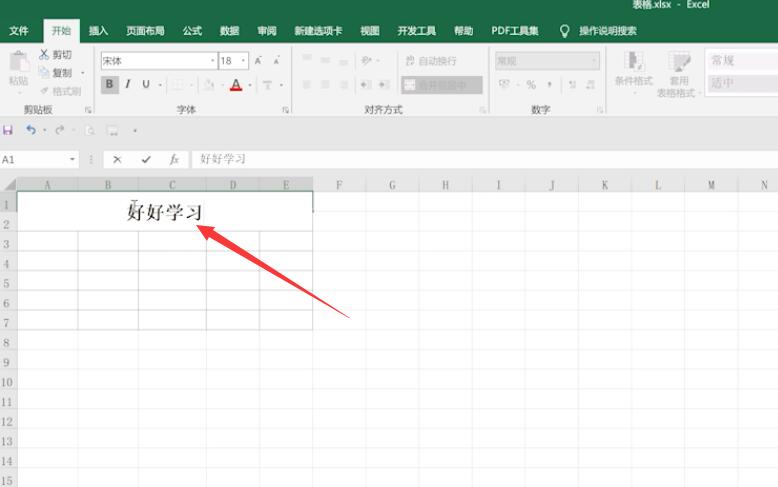Click the decrease decimal icon
This screenshot has height=487, width=778.
590,85
